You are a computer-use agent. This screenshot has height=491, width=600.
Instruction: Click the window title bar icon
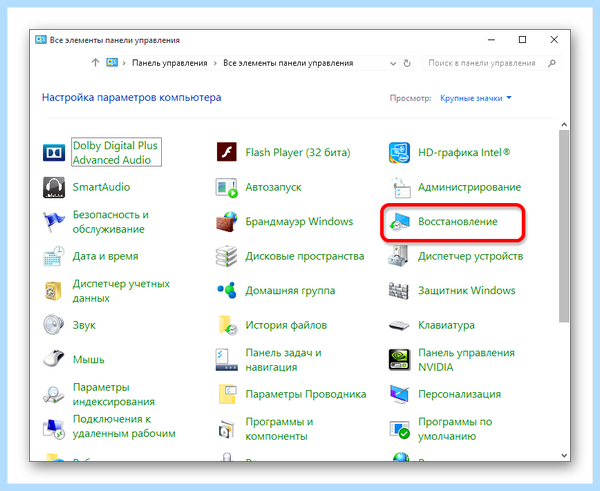41,40
